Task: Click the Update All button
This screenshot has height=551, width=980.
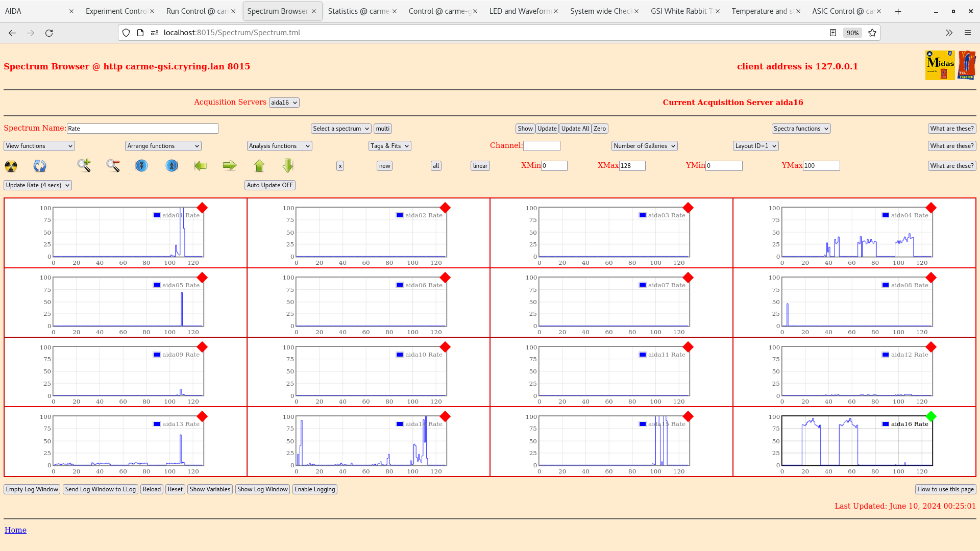Action: [x=574, y=128]
